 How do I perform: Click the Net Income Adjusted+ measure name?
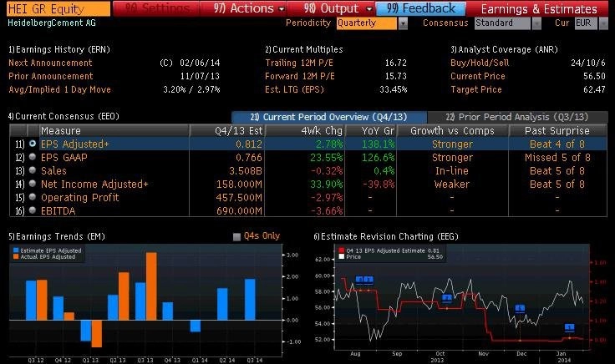click(x=94, y=185)
